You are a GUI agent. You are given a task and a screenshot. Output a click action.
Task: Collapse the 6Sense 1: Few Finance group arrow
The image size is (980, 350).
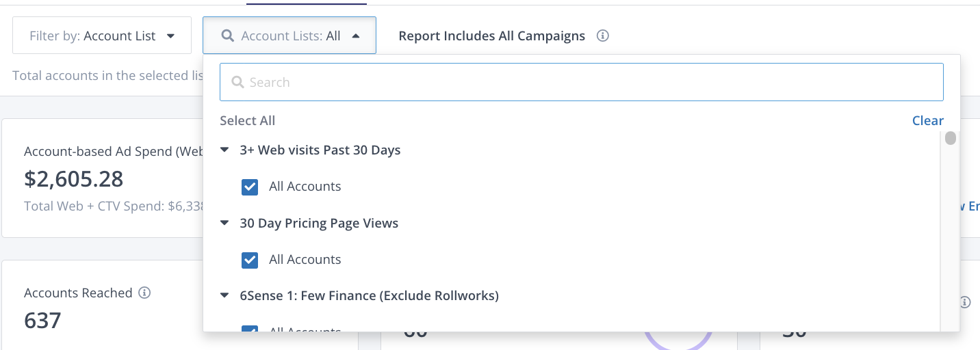coord(224,296)
